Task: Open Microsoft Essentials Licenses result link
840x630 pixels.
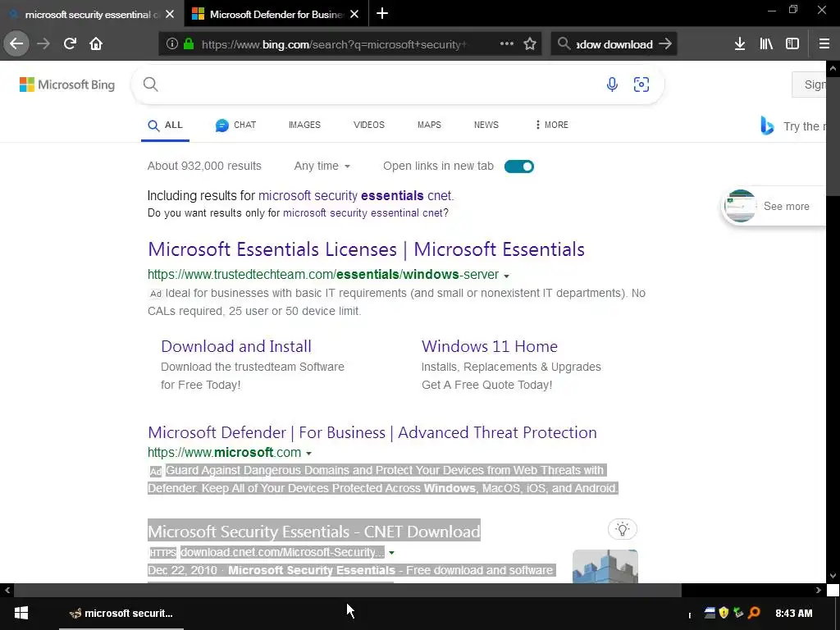Action: coord(366,249)
